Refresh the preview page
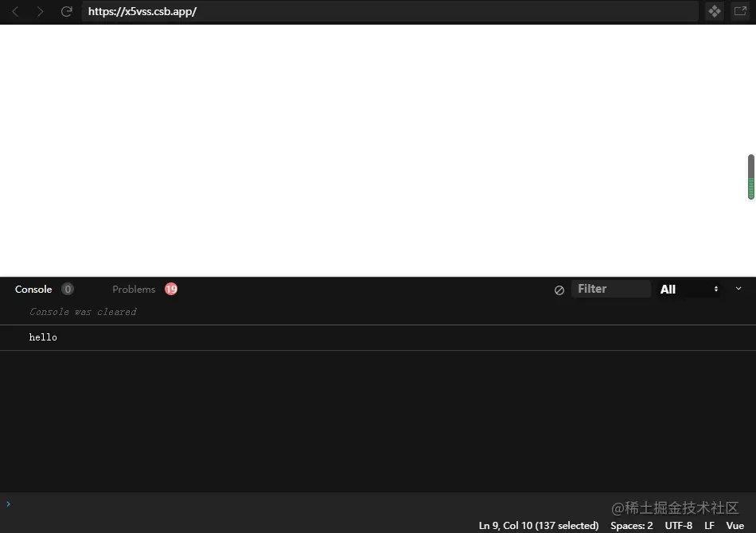Image resolution: width=756 pixels, height=533 pixels. pos(67,12)
